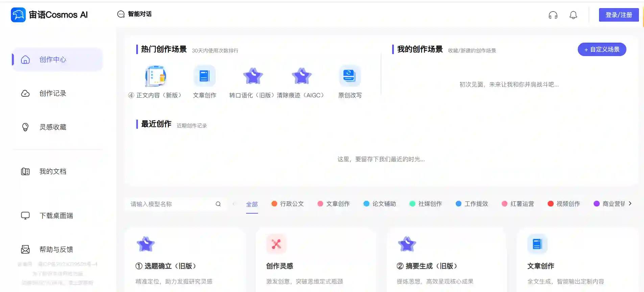Go to 创作中心 in sidebar
The image size is (644, 292).
pos(57,59)
